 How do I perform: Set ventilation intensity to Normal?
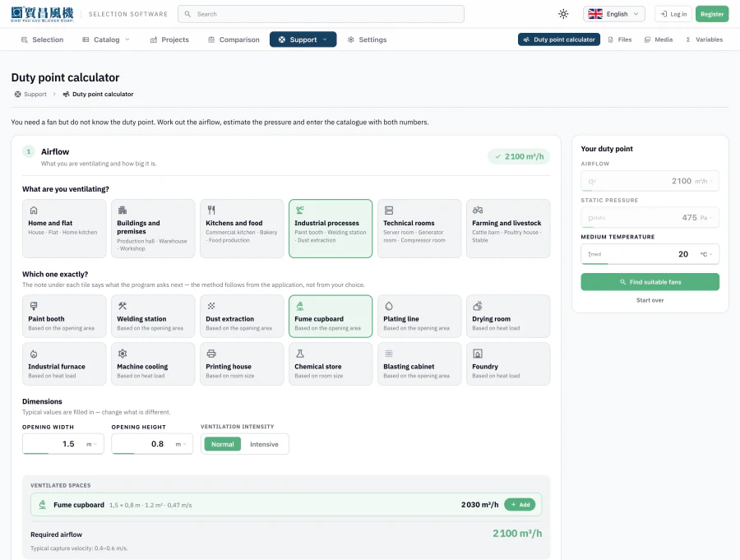tap(222, 444)
